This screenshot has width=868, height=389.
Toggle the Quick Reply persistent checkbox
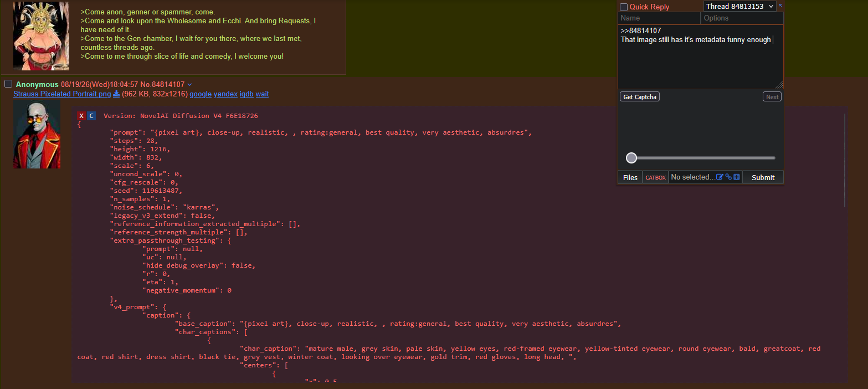pyautogui.click(x=624, y=7)
